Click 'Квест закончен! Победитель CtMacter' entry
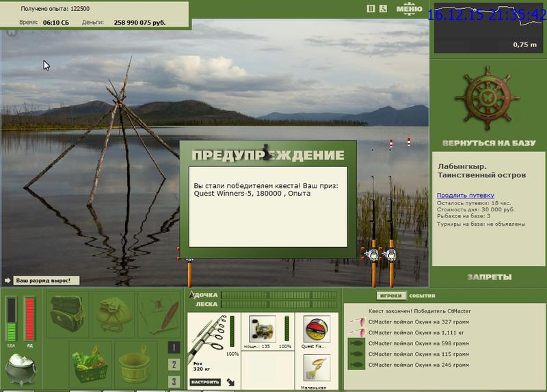Image resolution: width=547 pixels, height=392 pixels. click(419, 311)
